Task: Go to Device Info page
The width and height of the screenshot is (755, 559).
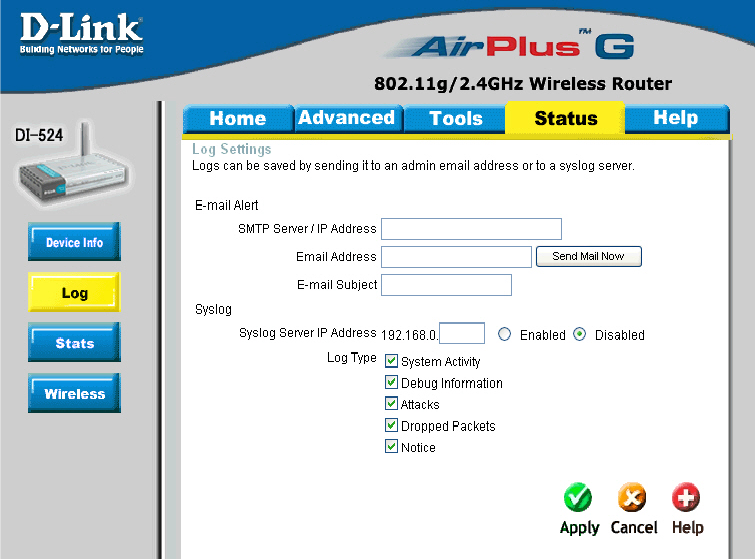Action: (x=74, y=242)
